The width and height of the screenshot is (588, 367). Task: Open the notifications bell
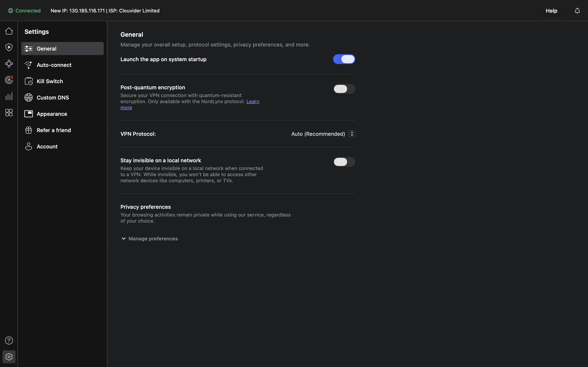pos(577,10)
